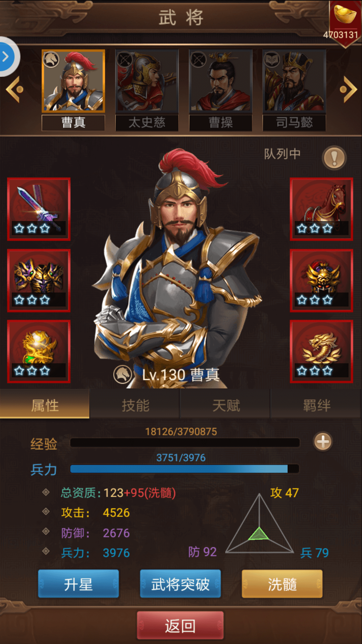Image resolution: width=362 pixels, height=644 pixels.
Task: Open the 羁绊 tab
Action: [316, 405]
